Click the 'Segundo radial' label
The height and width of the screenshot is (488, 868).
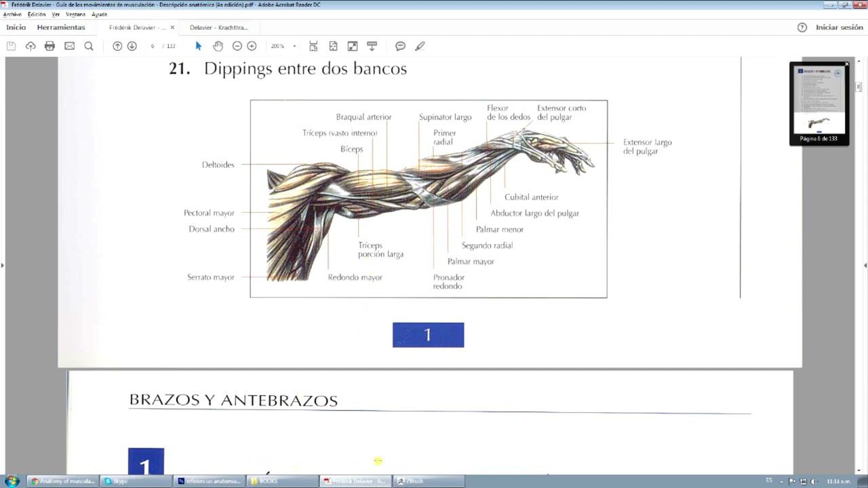pos(487,245)
